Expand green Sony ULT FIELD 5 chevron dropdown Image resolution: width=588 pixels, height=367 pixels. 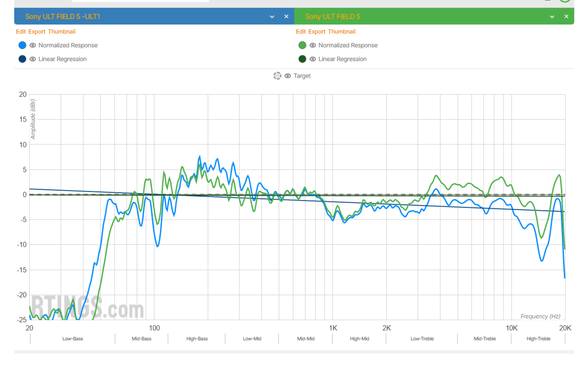pyautogui.click(x=552, y=17)
